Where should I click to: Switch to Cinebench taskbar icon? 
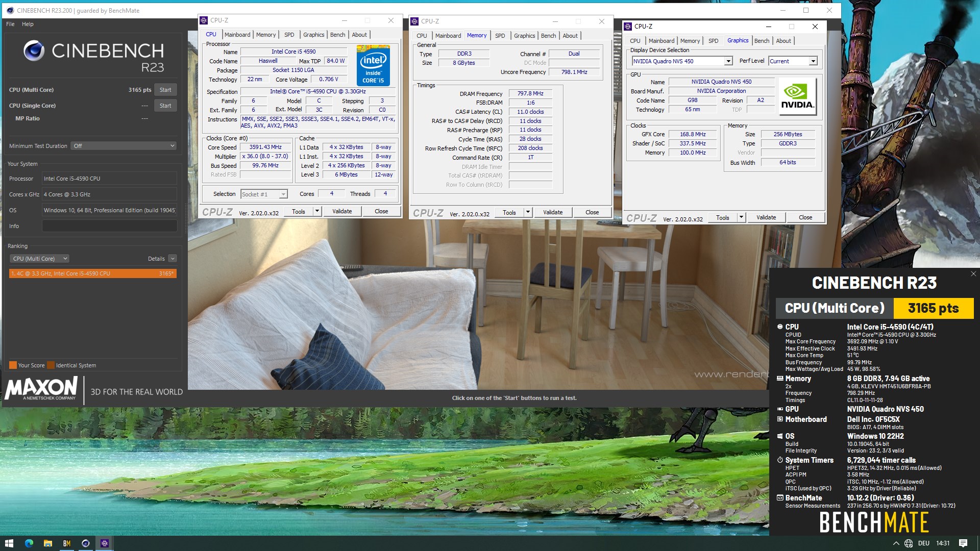86,543
